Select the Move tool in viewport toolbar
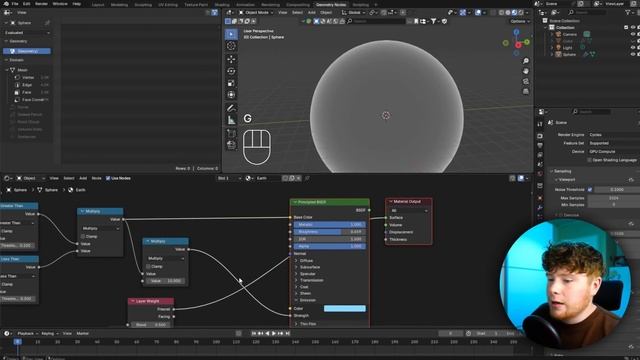640x360 pixels. (x=231, y=59)
